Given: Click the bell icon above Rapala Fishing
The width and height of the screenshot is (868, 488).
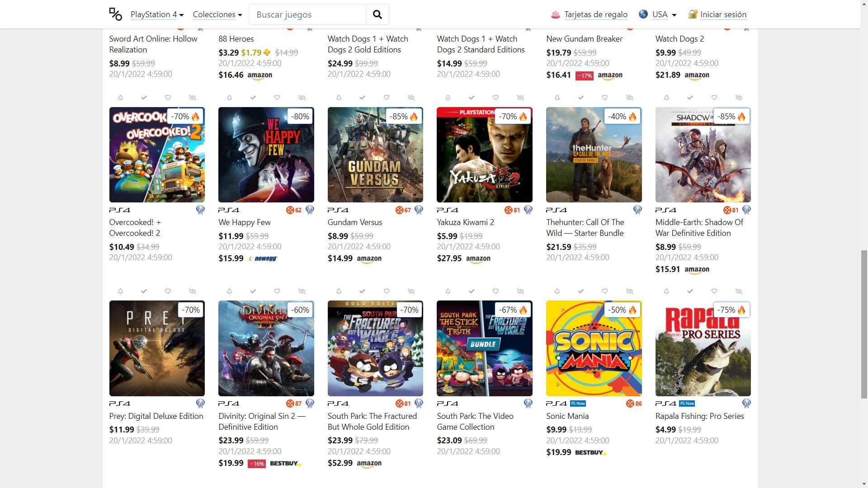Looking at the screenshot, I should [666, 291].
